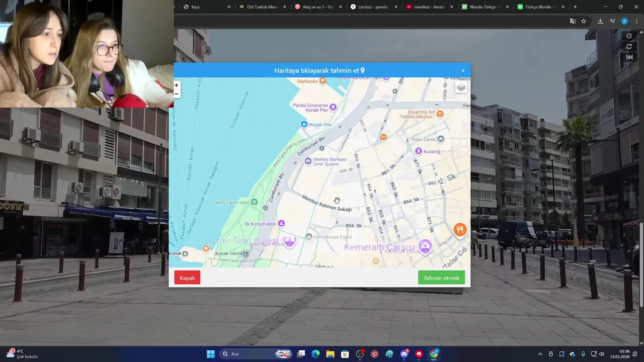Open File Explorer from taskbar

(330, 354)
